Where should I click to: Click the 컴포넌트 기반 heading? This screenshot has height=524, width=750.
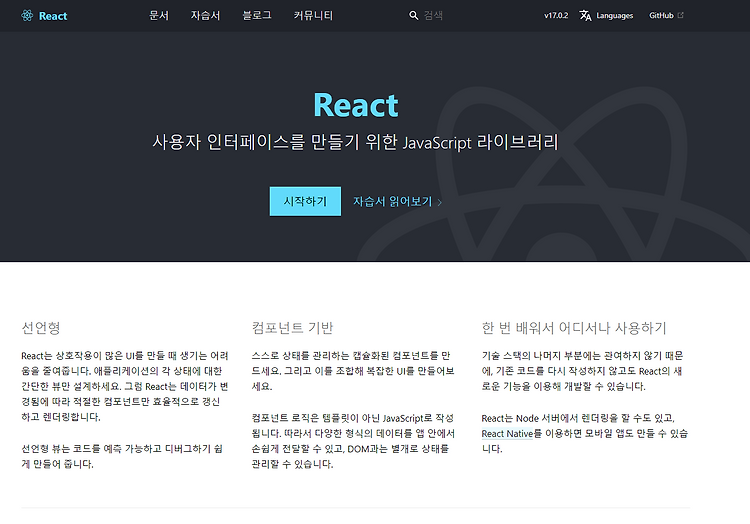point(292,328)
